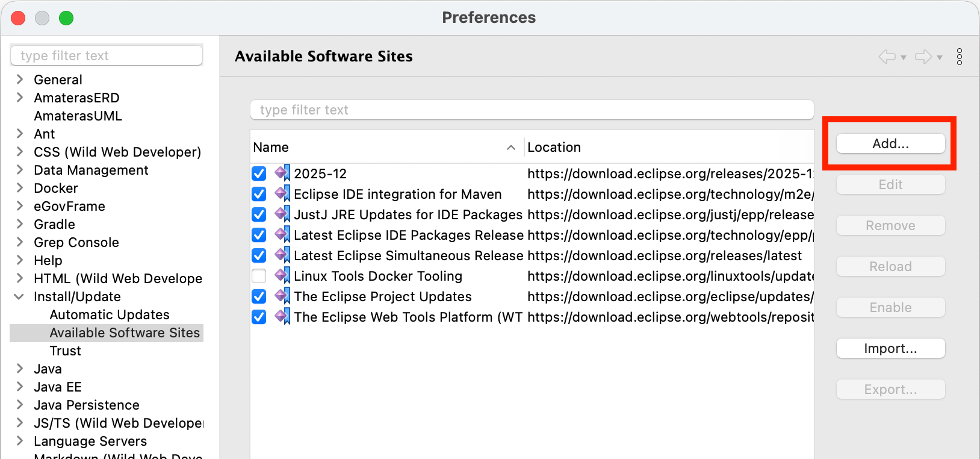The image size is (980, 459).
Task: Click the Enable button
Action: 890,307
